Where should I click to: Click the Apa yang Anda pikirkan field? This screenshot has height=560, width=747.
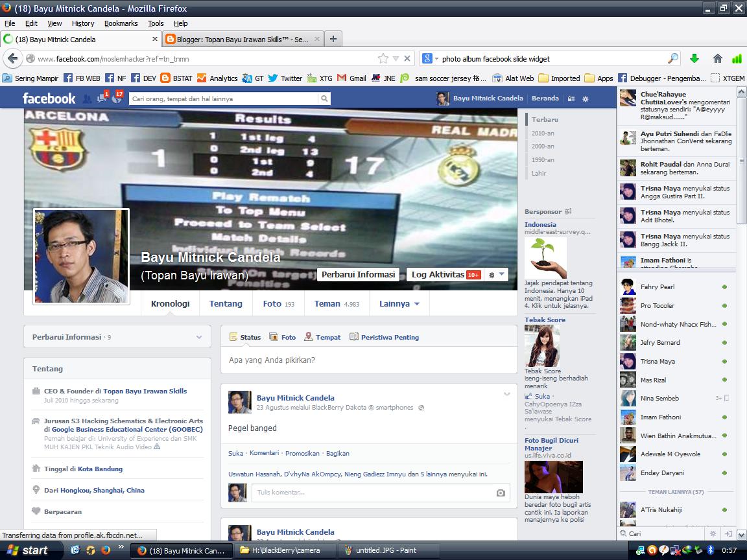[x=369, y=360]
